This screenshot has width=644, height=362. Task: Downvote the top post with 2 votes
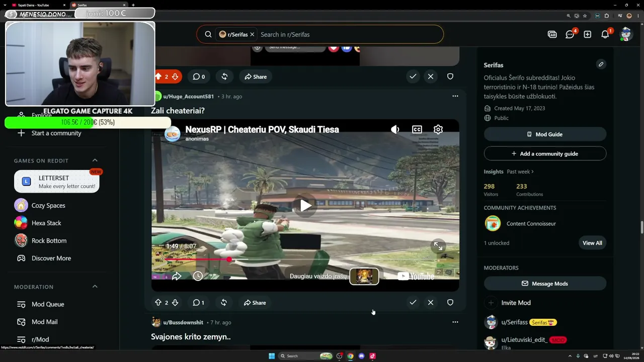[175, 76]
